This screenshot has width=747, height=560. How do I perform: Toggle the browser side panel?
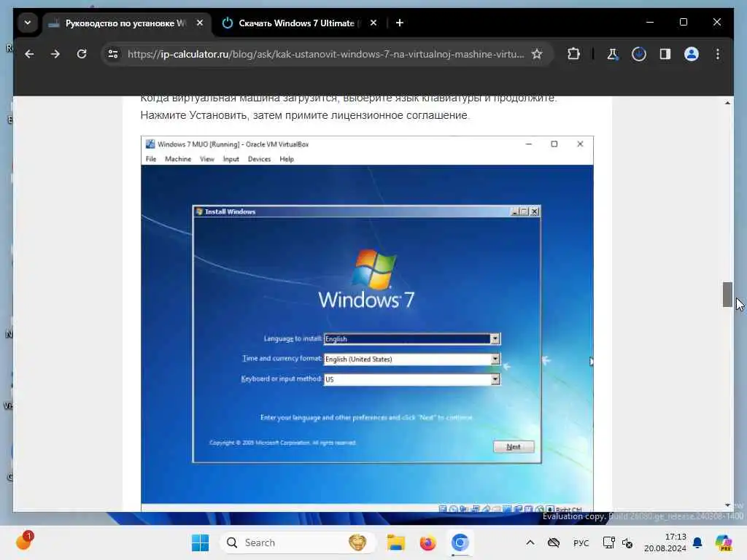click(x=665, y=54)
